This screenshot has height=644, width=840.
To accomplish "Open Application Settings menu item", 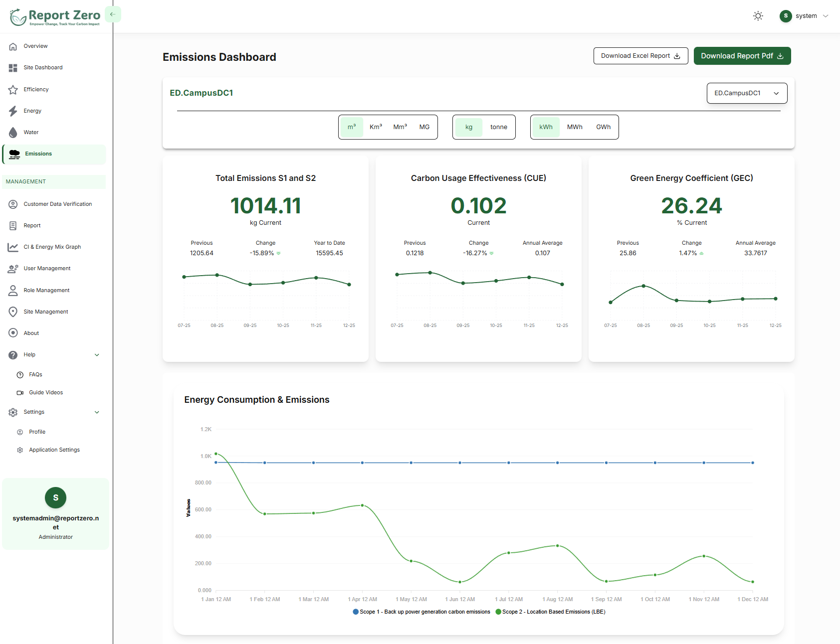I will click(x=54, y=450).
